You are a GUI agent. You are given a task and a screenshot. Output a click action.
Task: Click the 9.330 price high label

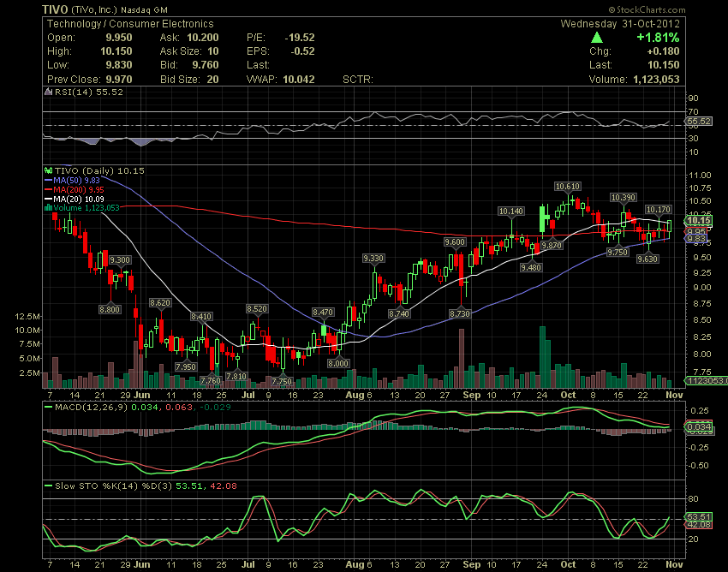point(373,258)
